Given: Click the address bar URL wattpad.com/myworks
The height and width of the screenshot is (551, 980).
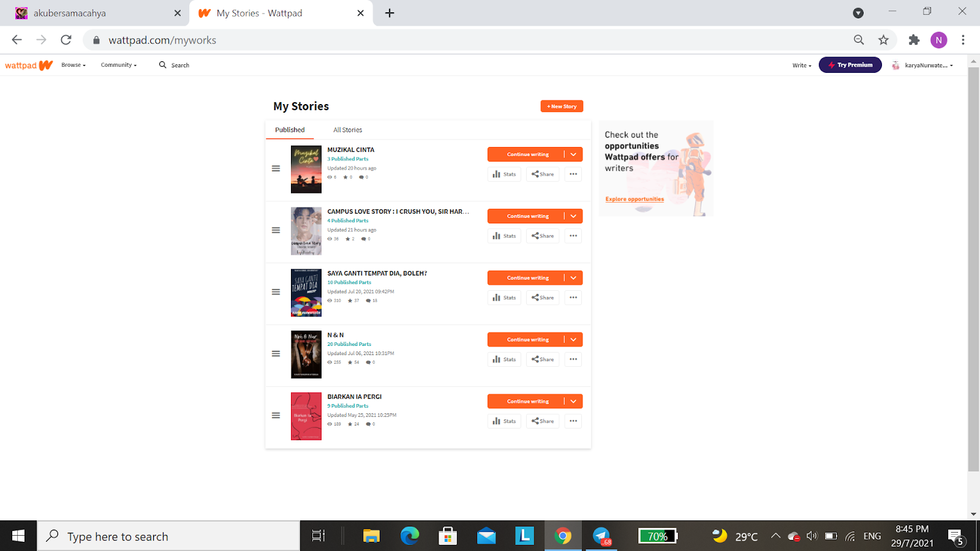Looking at the screenshot, I should 162,40.
